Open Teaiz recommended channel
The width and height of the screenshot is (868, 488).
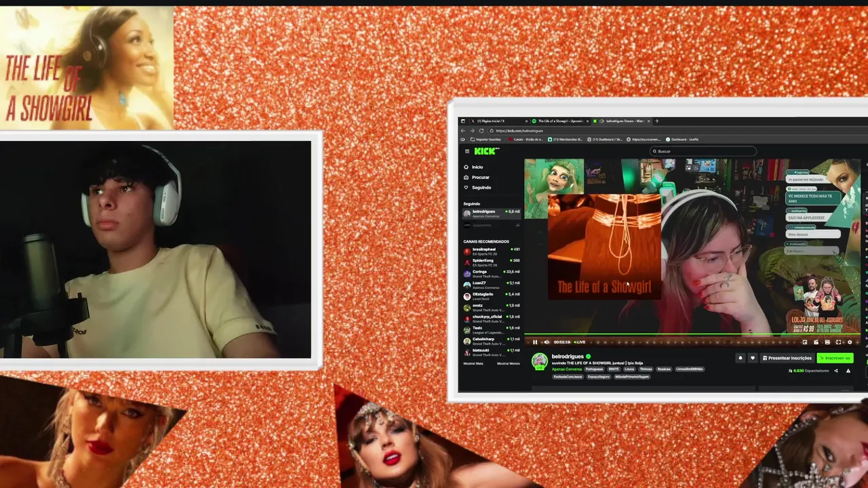coord(492,329)
